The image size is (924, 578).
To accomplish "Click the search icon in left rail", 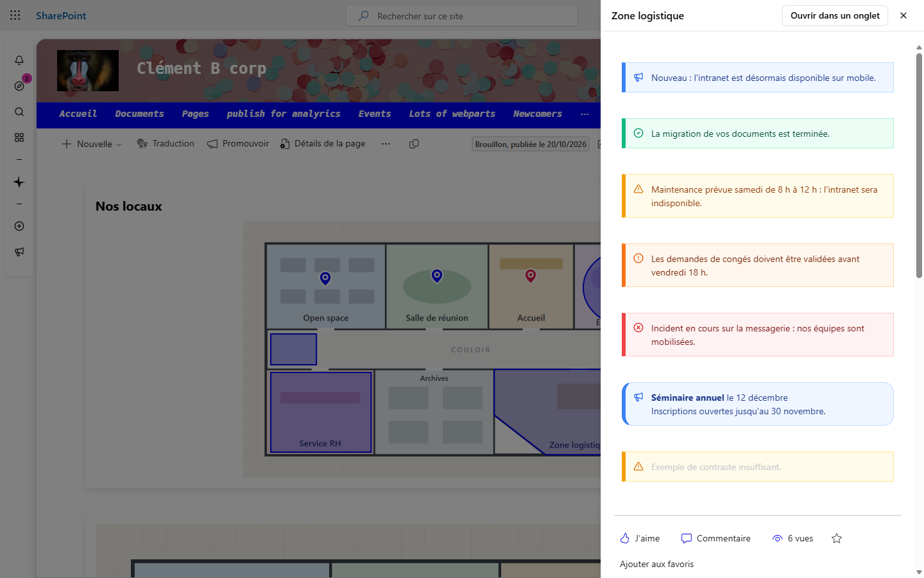I will click(x=19, y=112).
